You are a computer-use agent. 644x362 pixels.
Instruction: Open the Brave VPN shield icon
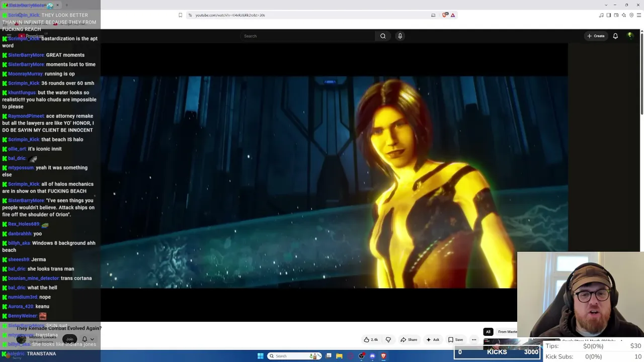[631, 15]
